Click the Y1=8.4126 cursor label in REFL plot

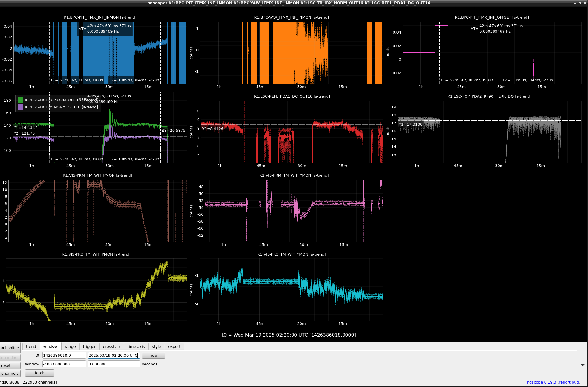pos(213,129)
